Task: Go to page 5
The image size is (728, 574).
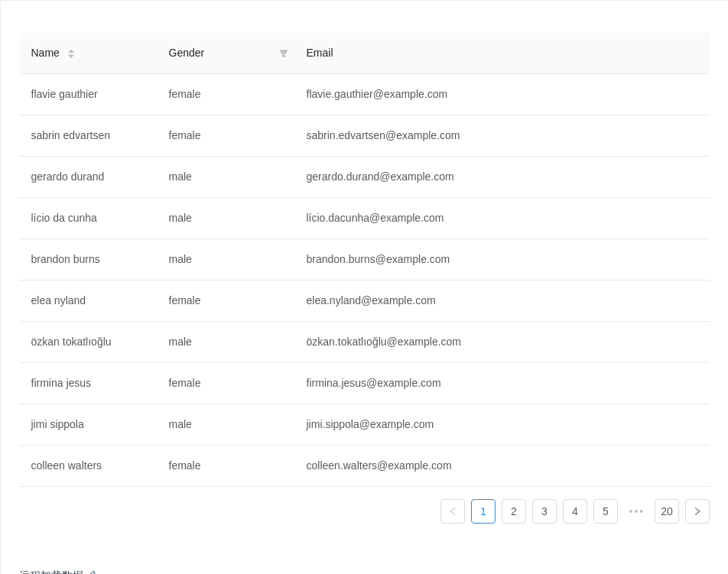Action: (x=606, y=511)
